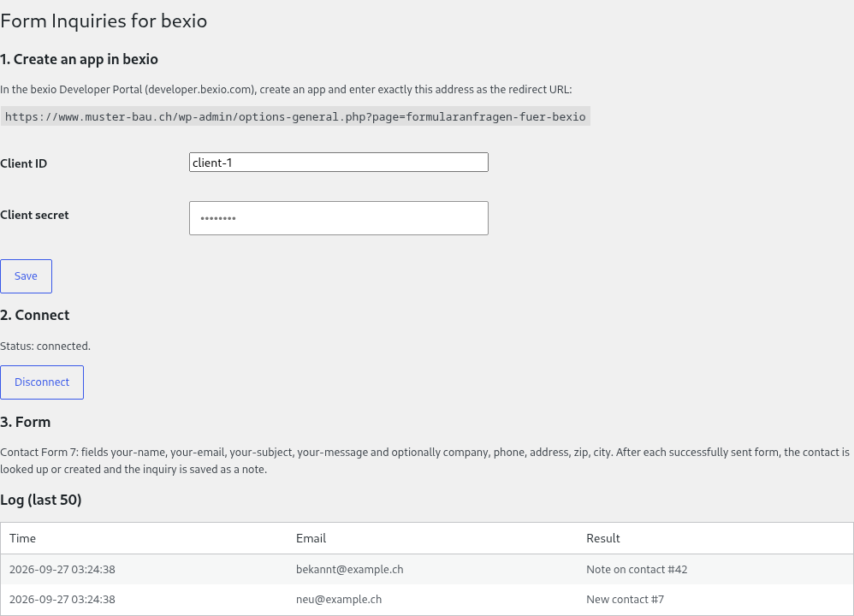Click the Result column header
This screenshot has width=854, height=616.
[x=603, y=538]
